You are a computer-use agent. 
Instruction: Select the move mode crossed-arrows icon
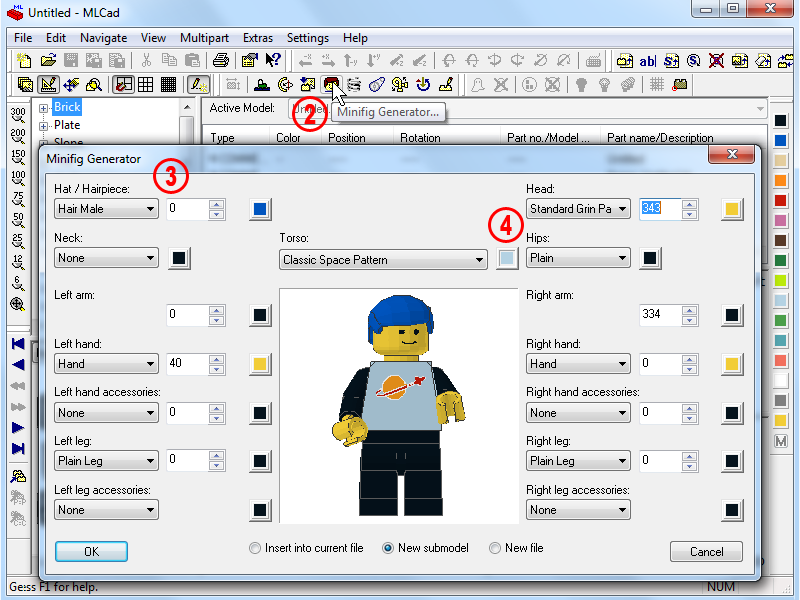point(71,84)
